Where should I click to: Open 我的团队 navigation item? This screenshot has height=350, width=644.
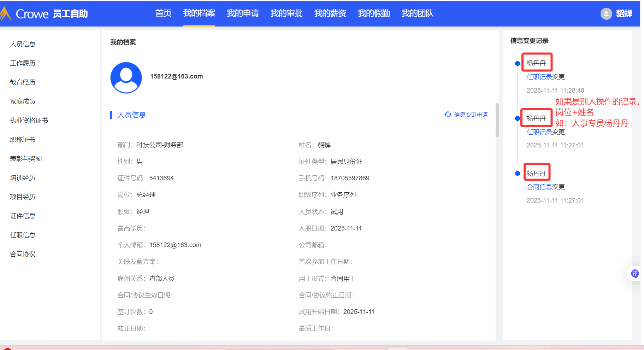click(417, 13)
